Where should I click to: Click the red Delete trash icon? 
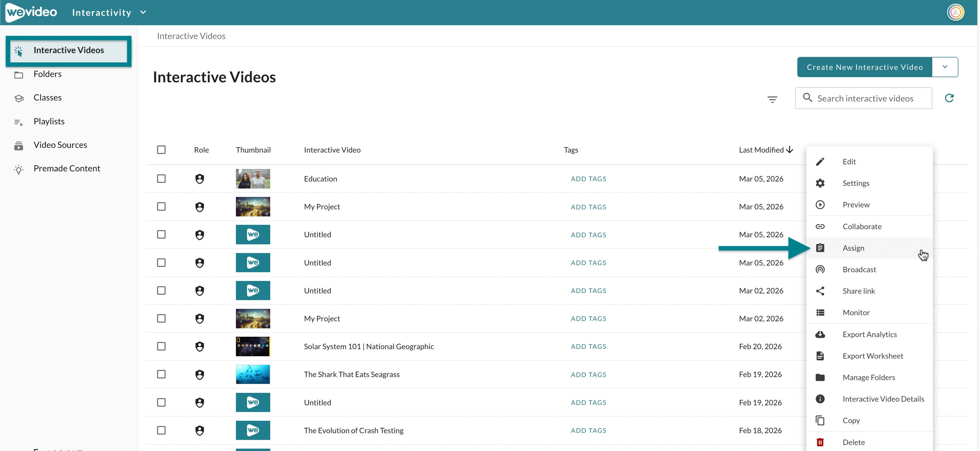820,442
